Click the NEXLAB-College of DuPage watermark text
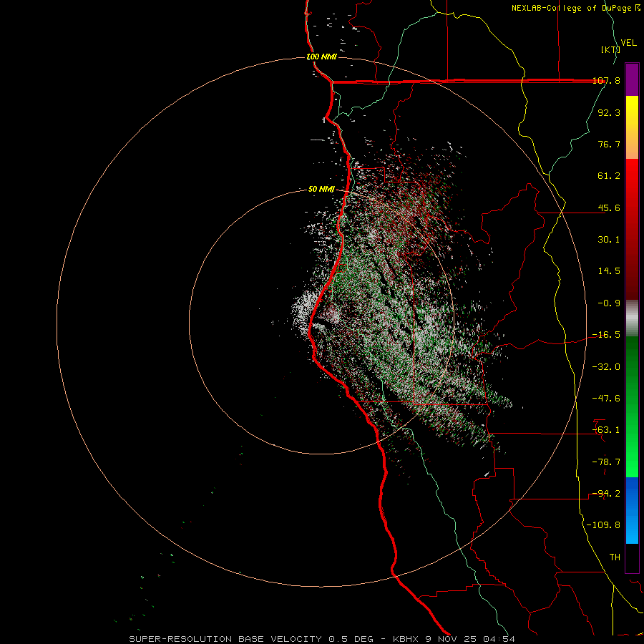The width and height of the screenshot is (644, 644). (x=576, y=8)
